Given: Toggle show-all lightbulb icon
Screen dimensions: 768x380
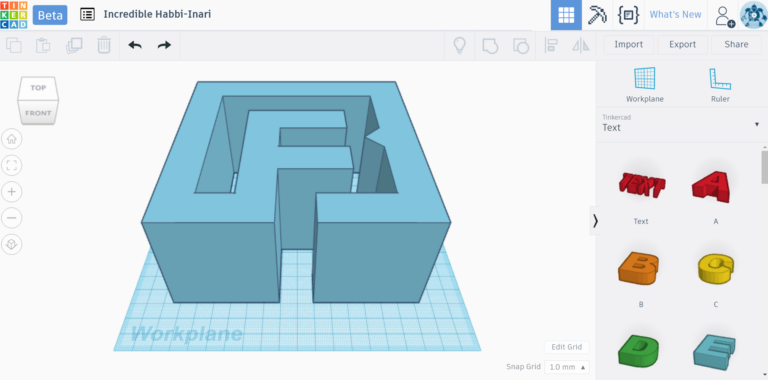Looking at the screenshot, I should [459, 45].
